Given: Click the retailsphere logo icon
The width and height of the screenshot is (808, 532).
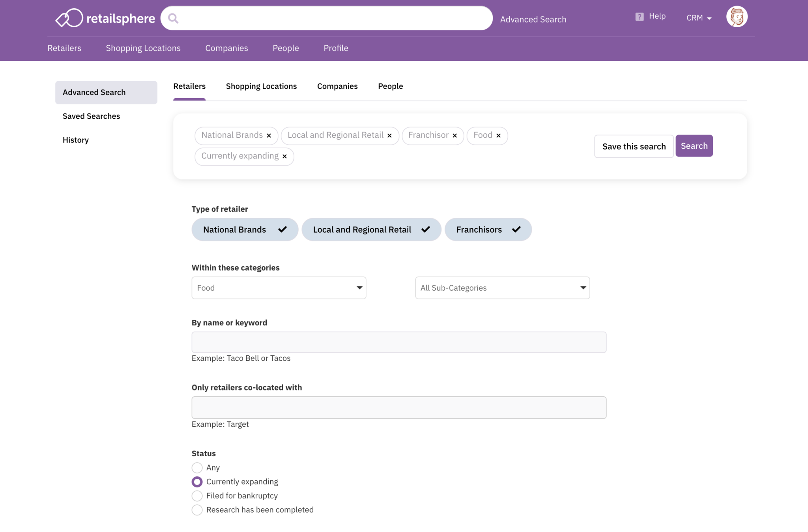Looking at the screenshot, I should [x=69, y=18].
